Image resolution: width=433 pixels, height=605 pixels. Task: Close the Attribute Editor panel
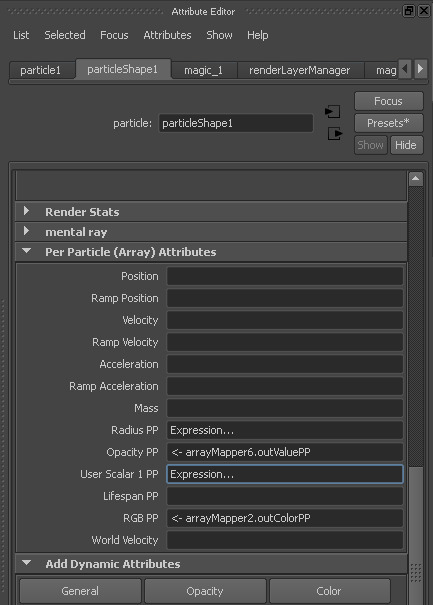click(x=424, y=11)
